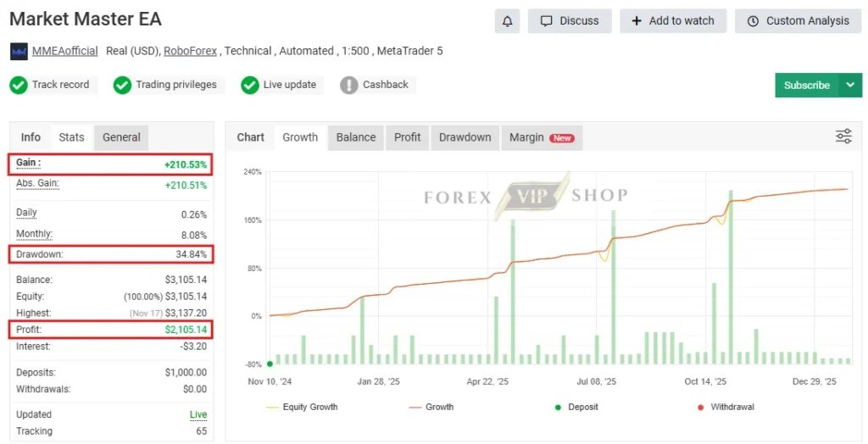Image resolution: width=868 pixels, height=444 pixels.
Task: Click the Cashback grey exclamation icon
Action: (x=348, y=86)
